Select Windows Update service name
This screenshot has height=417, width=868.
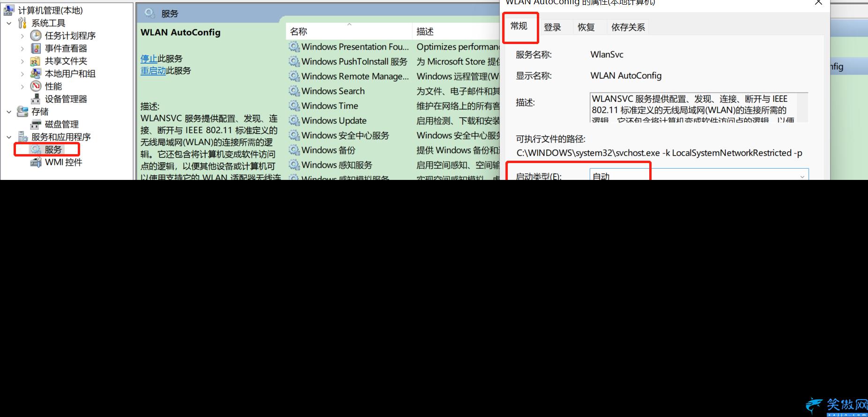click(x=334, y=120)
